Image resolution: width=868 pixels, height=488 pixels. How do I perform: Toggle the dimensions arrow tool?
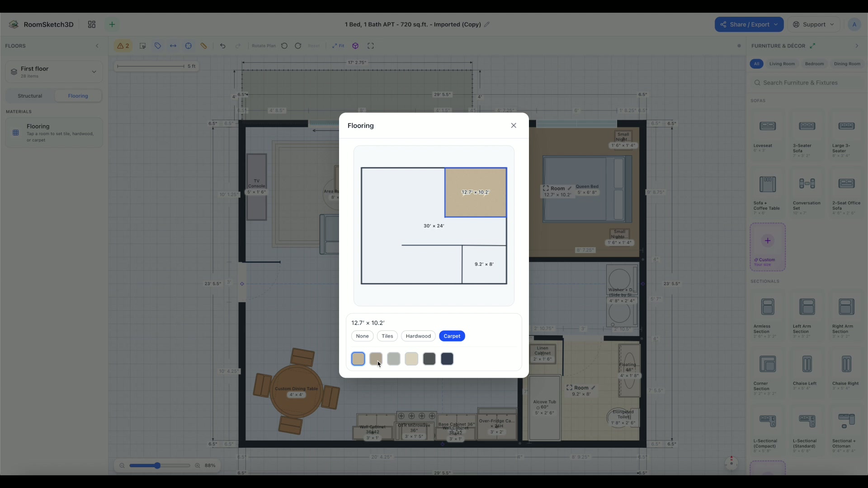point(173,46)
